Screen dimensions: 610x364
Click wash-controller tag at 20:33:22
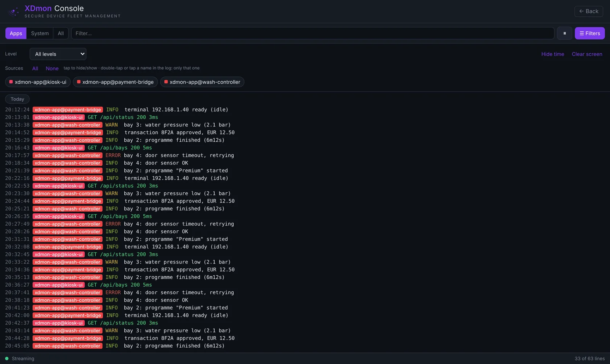coord(67,262)
